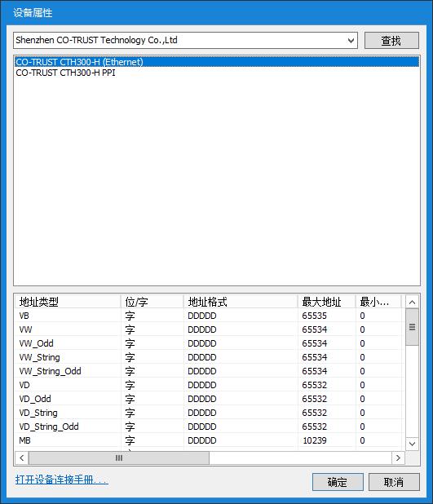Viewport: 433px width, 504px height.
Task: Select the VW address type row
Action: [209, 329]
